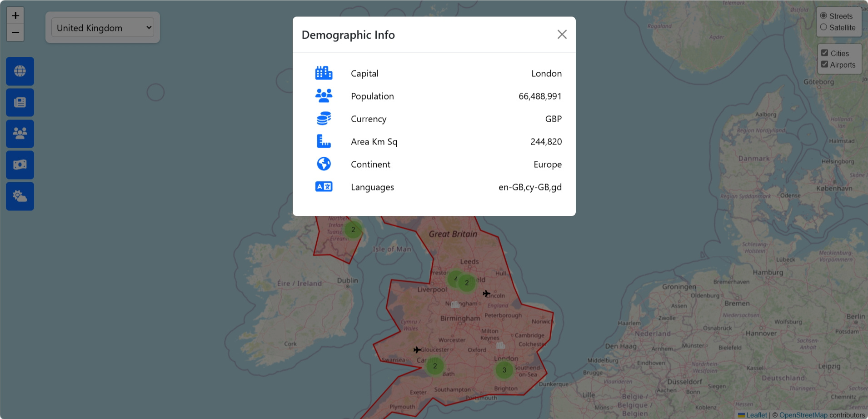The height and width of the screenshot is (419, 868).
Task: Open the OpenStreetMap attribution link
Action: coord(803,415)
